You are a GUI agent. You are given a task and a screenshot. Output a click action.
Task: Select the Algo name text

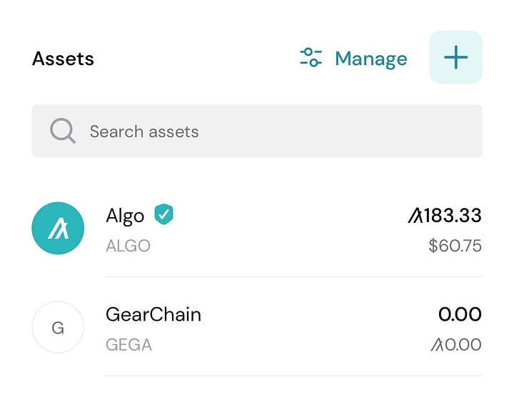(x=125, y=216)
